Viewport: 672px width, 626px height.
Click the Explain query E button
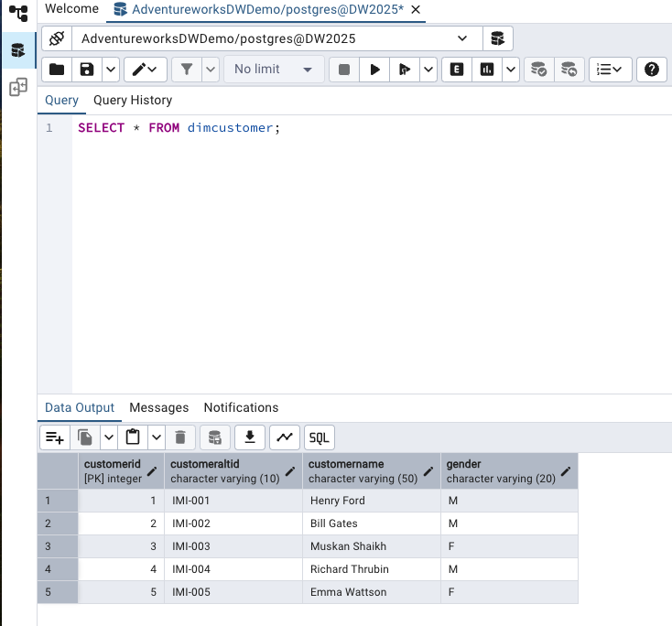456,70
